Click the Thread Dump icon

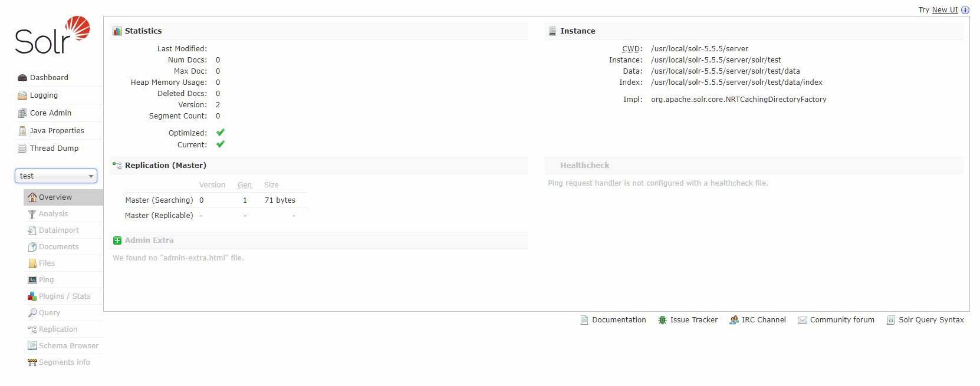[x=22, y=149]
